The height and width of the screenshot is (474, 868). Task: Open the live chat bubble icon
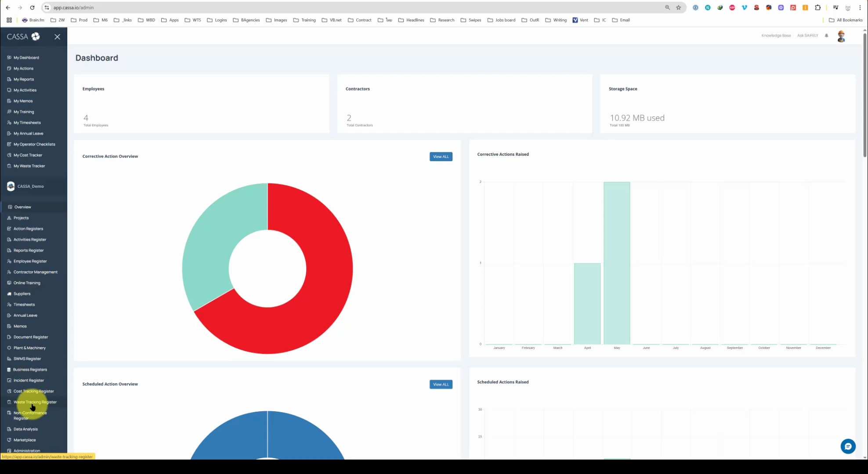pyautogui.click(x=848, y=446)
